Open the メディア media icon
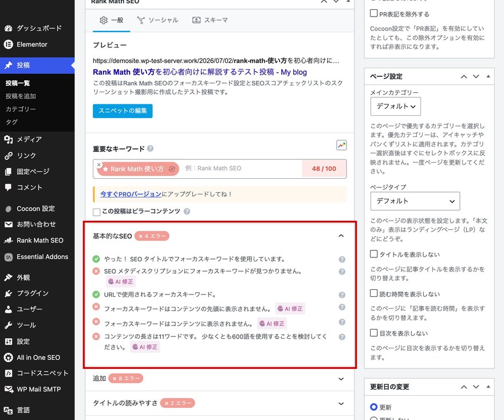504x420 pixels. pyautogui.click(x=9, y=139)
